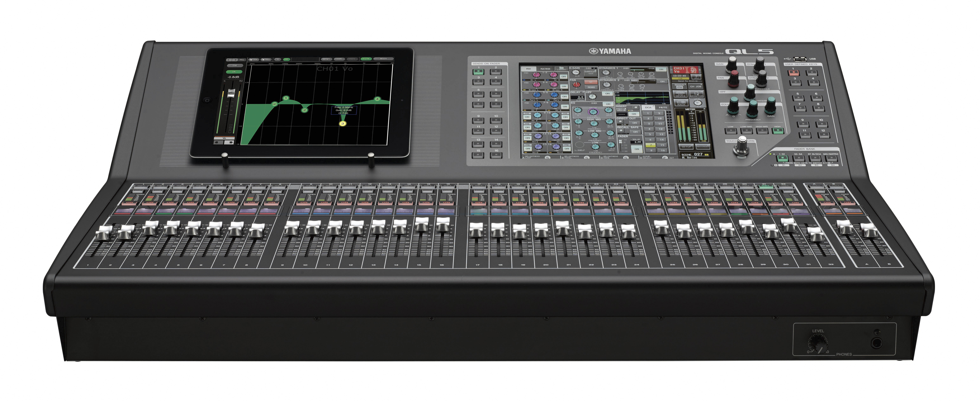Tap previous-channel arrow below Vo on iPad
This screenshot has height=401, width=980.
(x=218, y=143)
